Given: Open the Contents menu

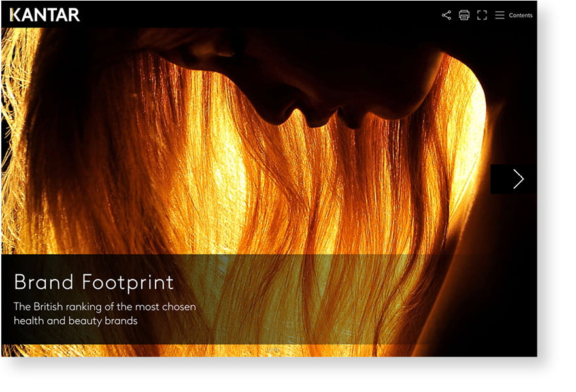Looking at the screenshot, I should point(513,15).
